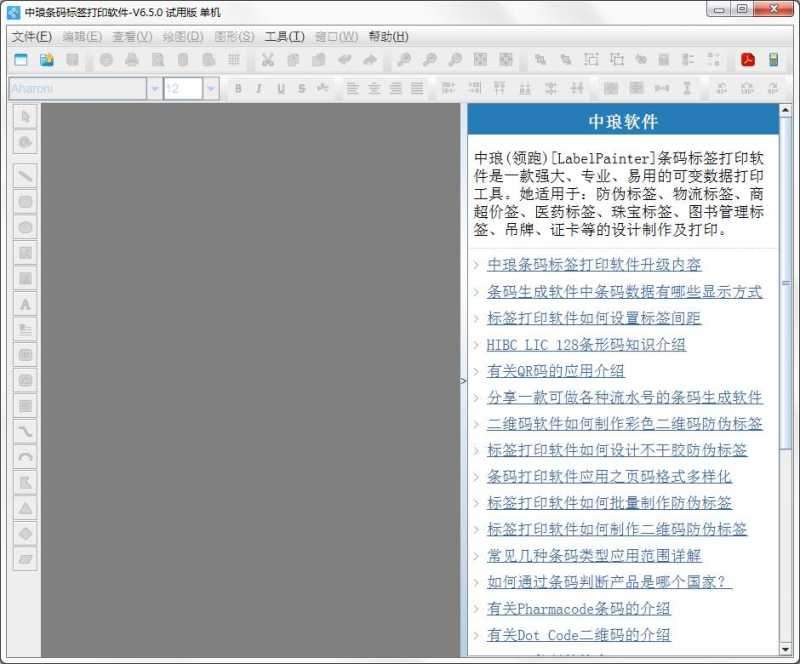
Task: Collapse the right help panel with the arrow
Action: coord(463,380)
